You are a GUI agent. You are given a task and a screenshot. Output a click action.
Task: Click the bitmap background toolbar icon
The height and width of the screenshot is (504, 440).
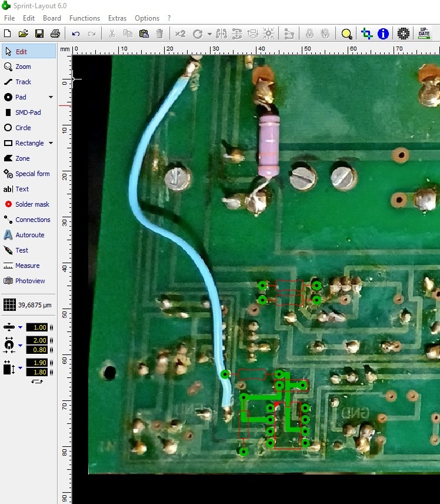404,34
